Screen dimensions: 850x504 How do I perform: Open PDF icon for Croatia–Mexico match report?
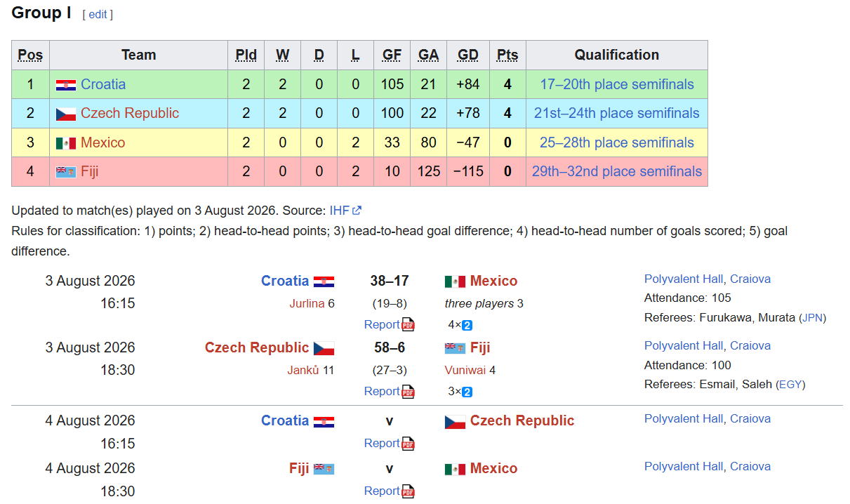[x=408, y=325]
